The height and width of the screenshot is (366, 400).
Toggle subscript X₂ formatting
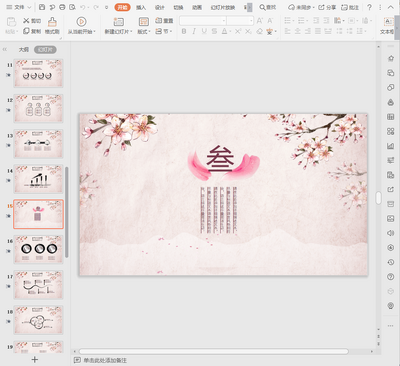coord(248,31)
